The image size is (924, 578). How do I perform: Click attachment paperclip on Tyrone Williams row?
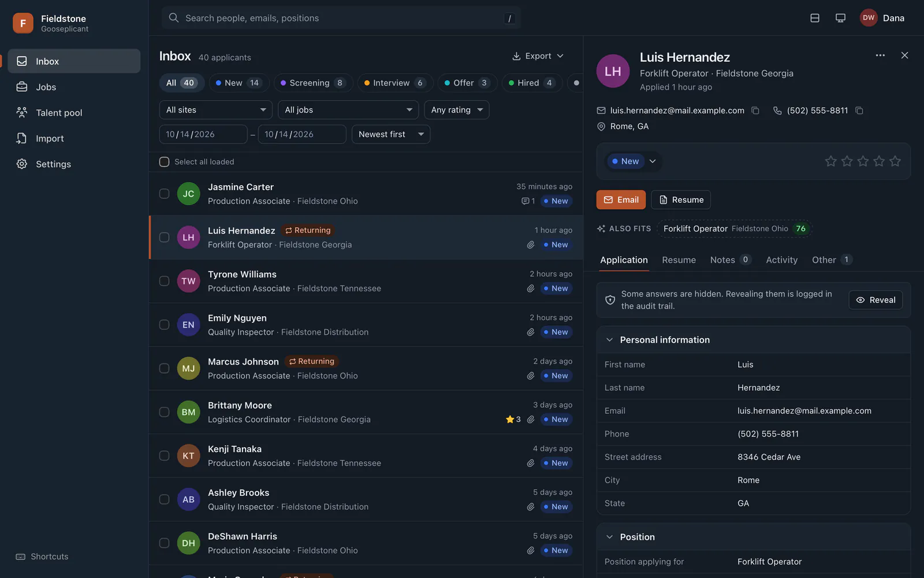pyautogui.click(x=531, y=288)
